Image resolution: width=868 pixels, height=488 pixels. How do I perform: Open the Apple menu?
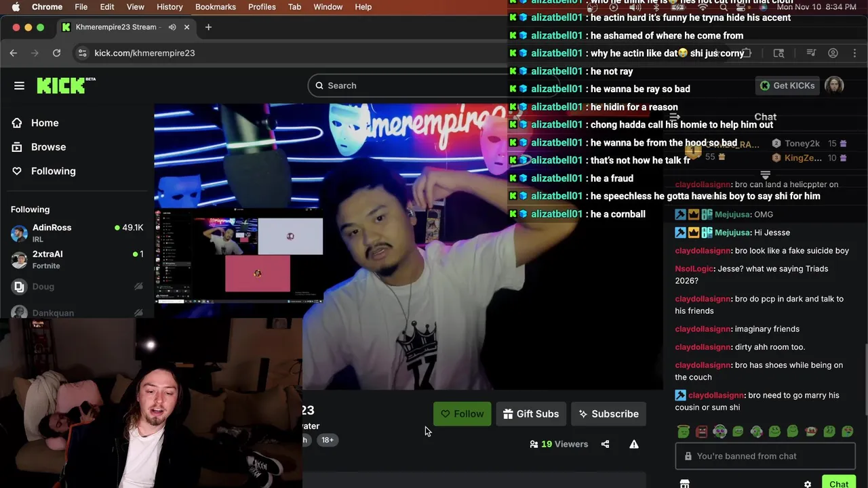pos(16,7)
